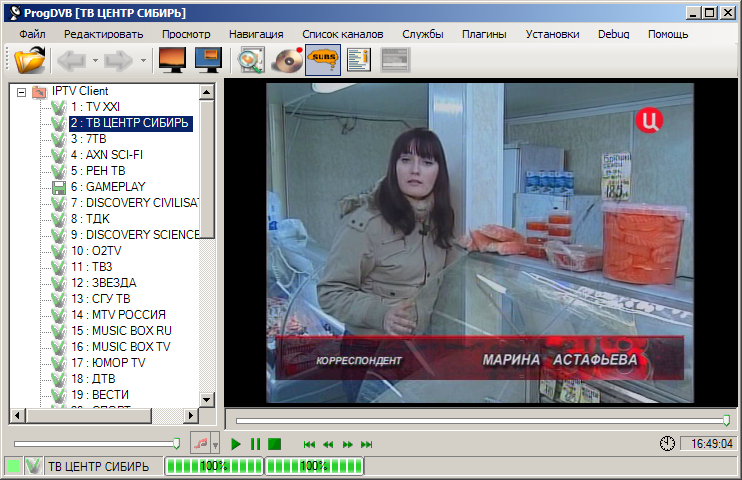Go forward with the right arrow button
742x480 pixels.
[x=119, y=60]
